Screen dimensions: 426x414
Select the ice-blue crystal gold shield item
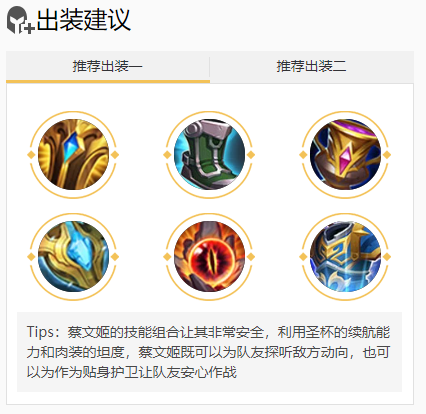point(73,257)
